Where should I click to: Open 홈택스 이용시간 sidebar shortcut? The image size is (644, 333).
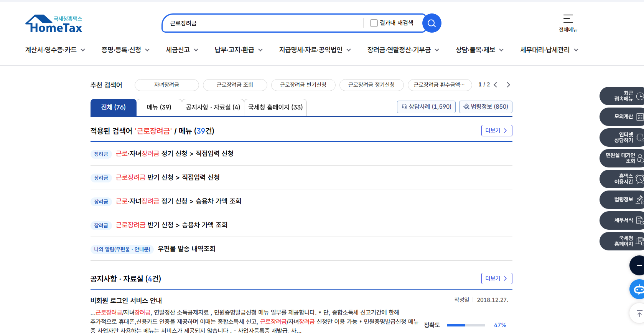tap(622, 179)
